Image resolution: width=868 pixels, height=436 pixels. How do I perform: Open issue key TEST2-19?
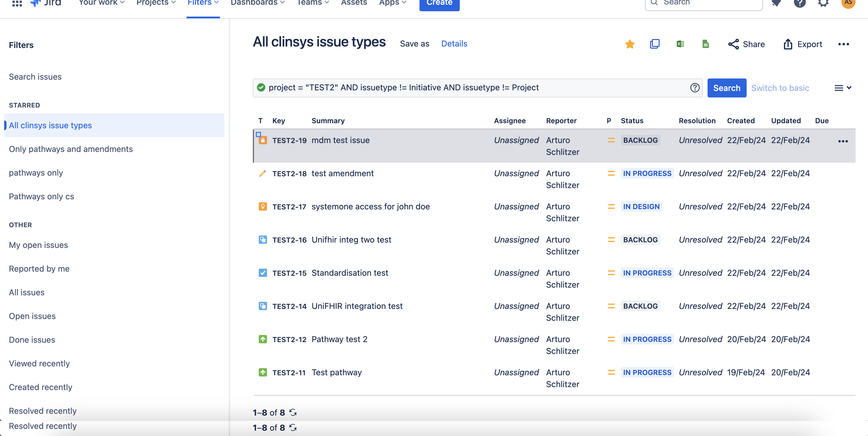[x=289, y=140]
